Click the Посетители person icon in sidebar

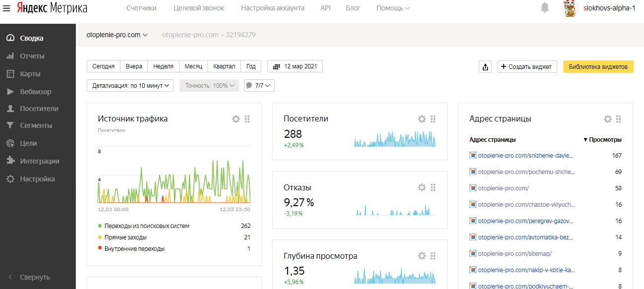(x=10, y=109)
